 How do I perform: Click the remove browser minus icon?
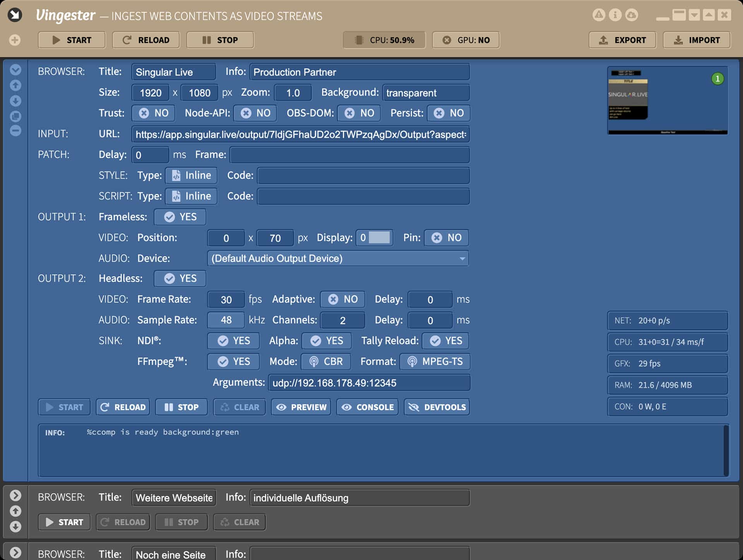pyautogui.click(x=15, y=131)
